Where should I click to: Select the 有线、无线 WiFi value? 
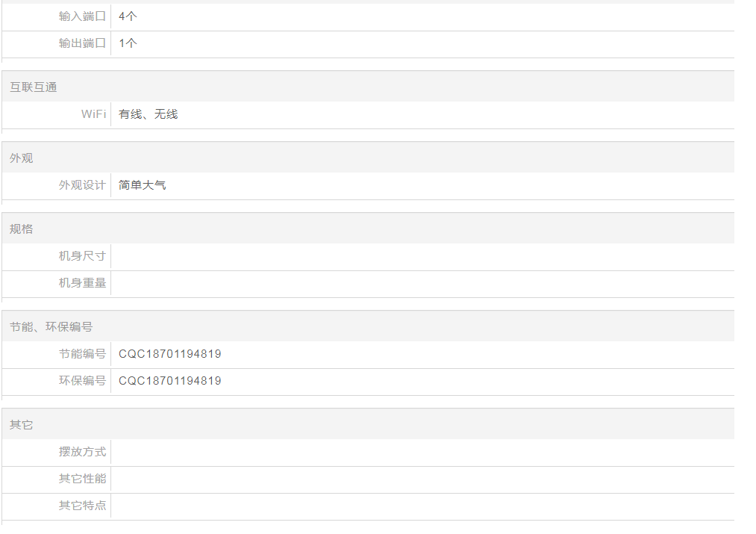(x=148, y=114)
